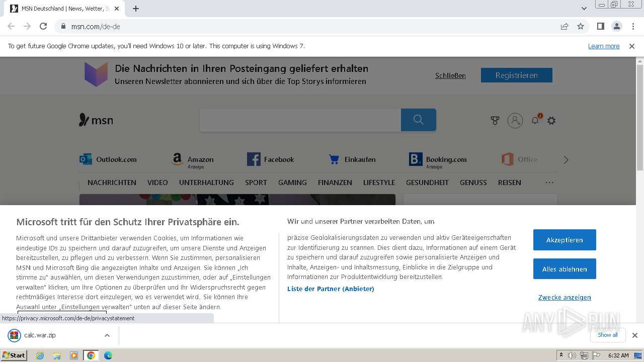Select the REISEN tab
This screenshot has width=644, height=362.
click(x=510, y=183)
